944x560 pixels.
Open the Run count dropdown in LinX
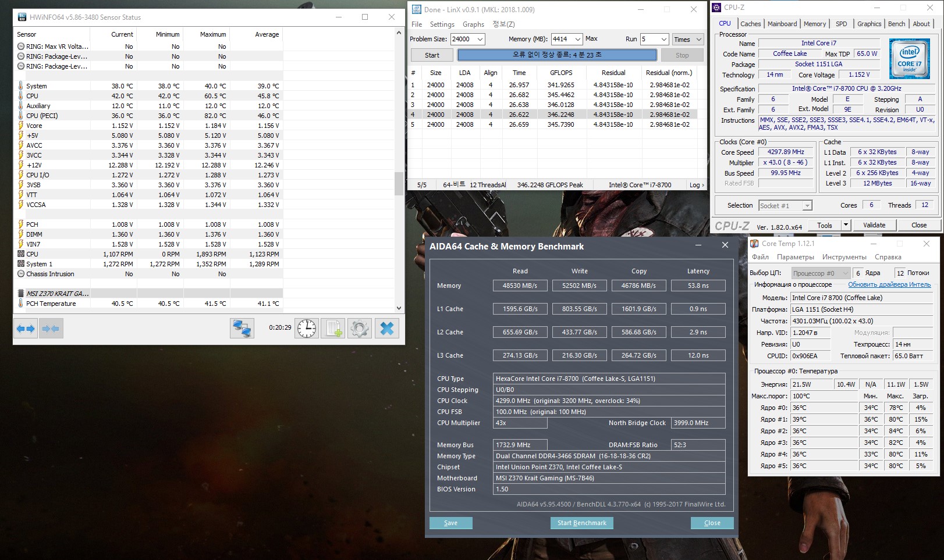click(663, 39)
